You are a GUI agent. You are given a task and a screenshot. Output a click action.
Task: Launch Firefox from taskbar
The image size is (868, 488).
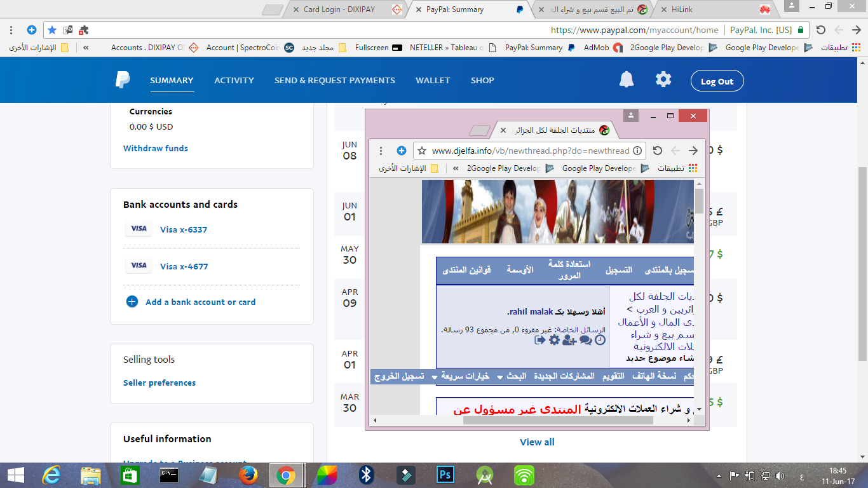pos(248,475)
